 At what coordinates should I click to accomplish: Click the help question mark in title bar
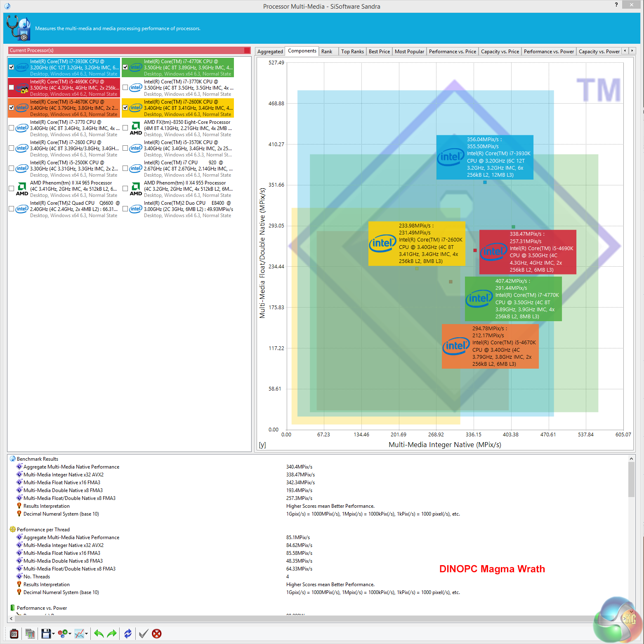616,5
